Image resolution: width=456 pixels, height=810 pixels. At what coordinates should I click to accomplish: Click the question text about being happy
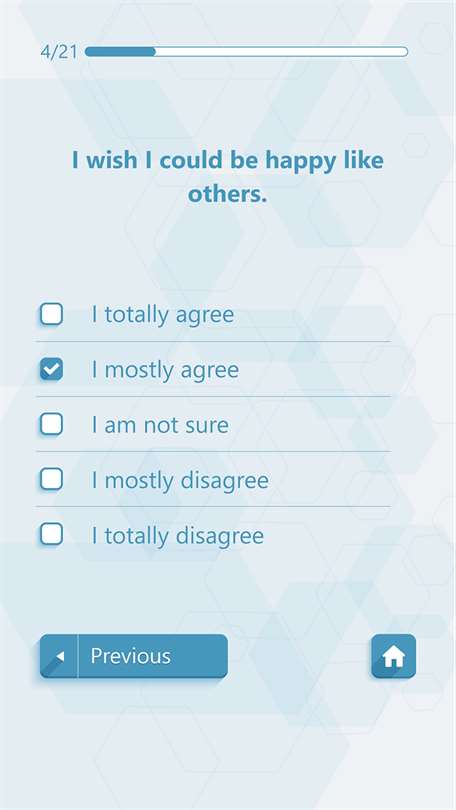(228, 177)
